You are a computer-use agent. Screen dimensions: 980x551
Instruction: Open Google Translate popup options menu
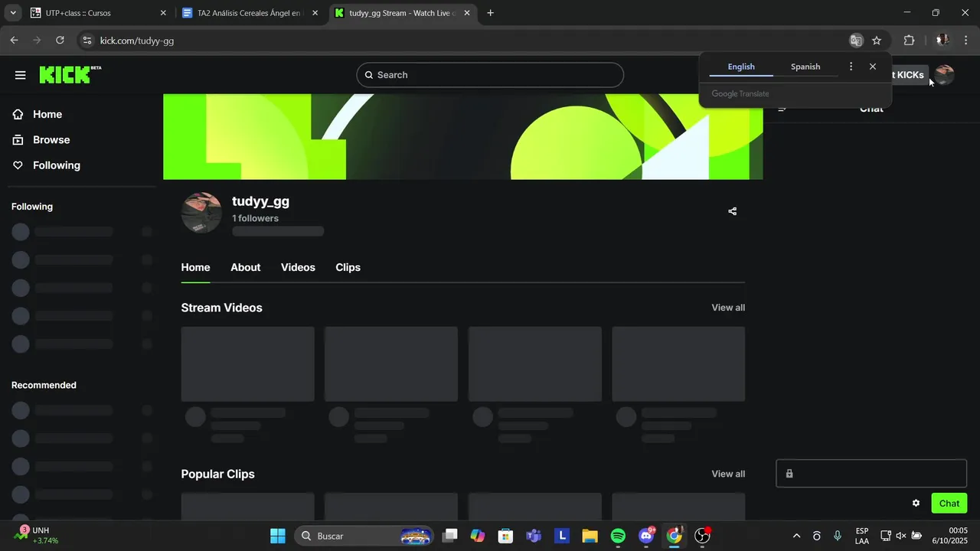coord(851,67)
